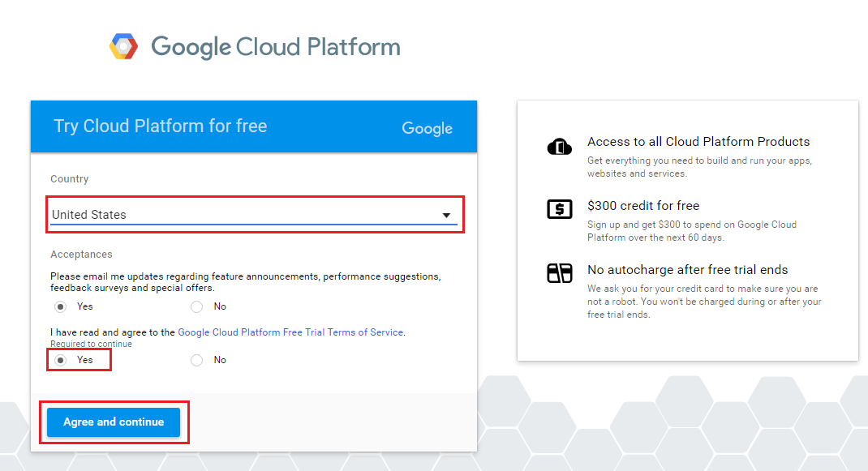Open the Free Trial Terms of Service link
This screenshot has width=868, height=471.
click(x=290, y=332)
